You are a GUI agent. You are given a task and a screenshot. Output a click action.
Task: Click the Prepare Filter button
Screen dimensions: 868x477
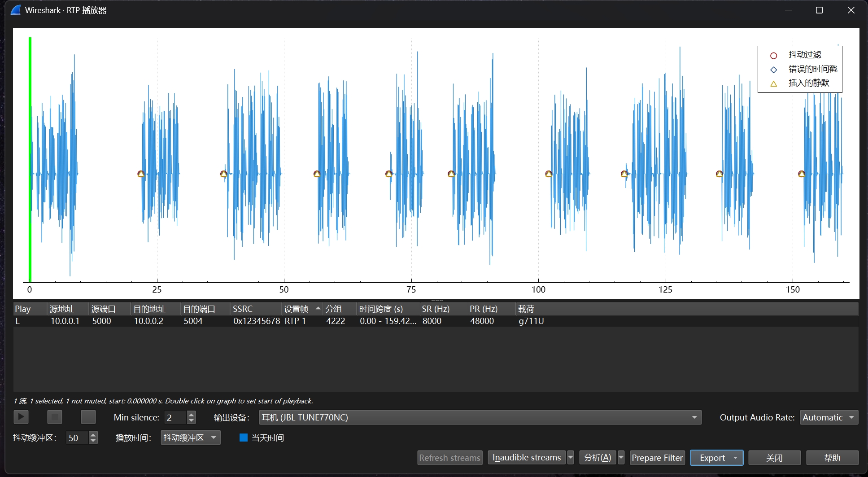click(657, 458)
